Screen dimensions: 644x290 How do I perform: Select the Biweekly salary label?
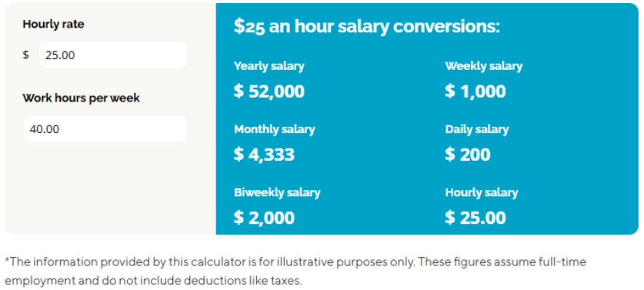click(277, 192)
